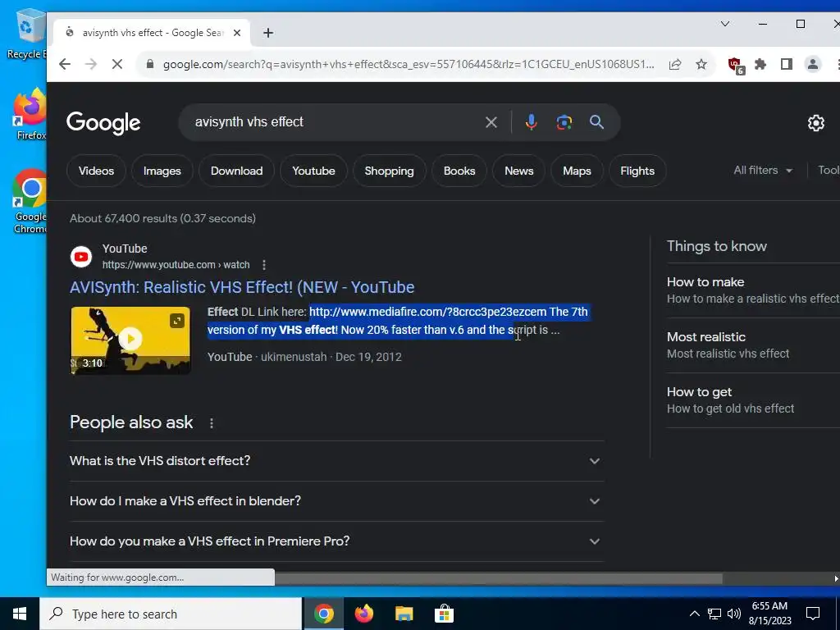Open the Windows Start menu
The height and width of the screenshot is (630, 840).
click(x=20, y=614)
